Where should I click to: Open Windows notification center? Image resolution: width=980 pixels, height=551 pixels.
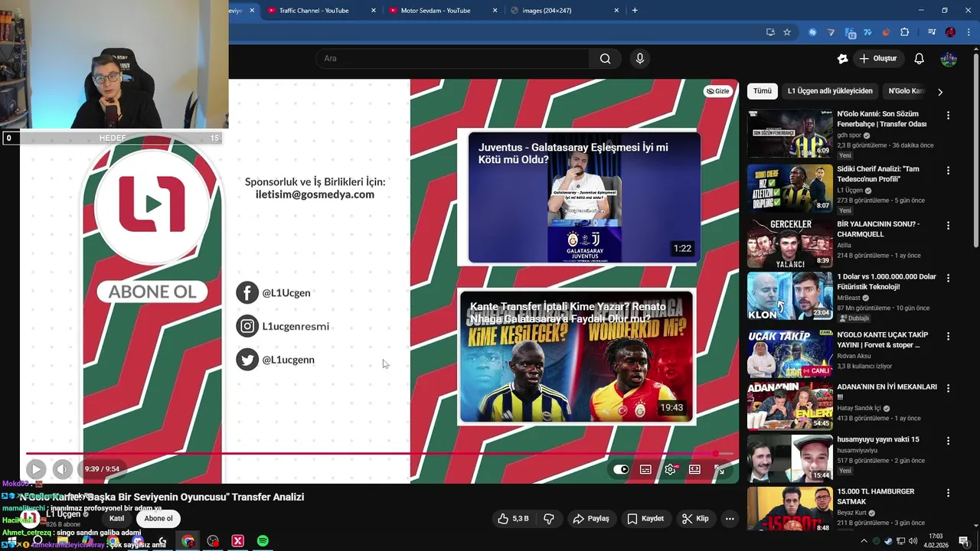pos(964,541)
